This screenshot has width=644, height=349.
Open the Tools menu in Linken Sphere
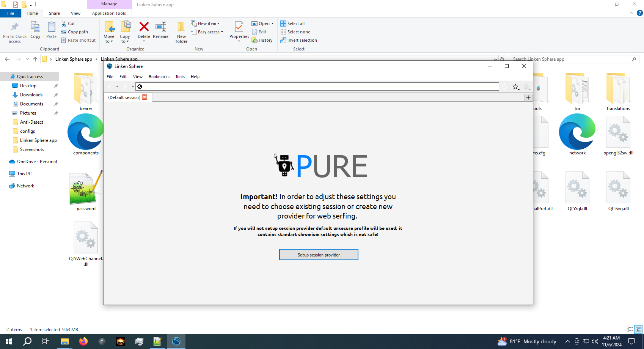180,77
